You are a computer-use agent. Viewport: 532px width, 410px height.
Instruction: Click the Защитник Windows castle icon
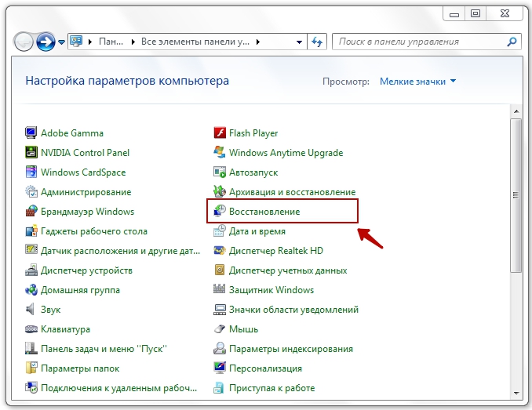point(220,289)
